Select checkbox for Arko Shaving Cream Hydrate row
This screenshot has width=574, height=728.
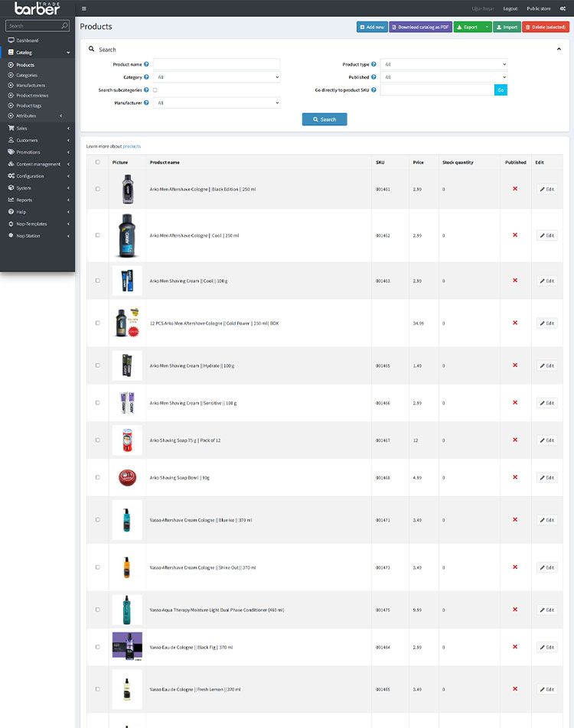98,366
